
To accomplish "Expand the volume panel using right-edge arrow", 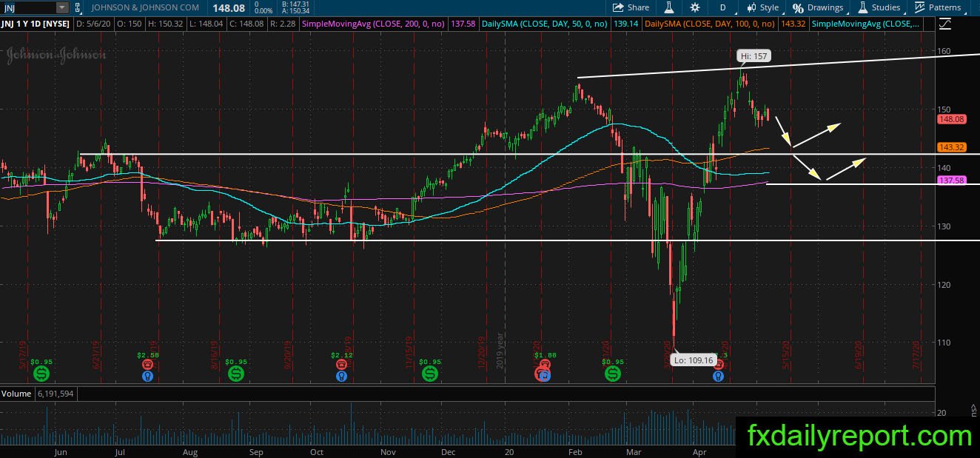I will tap(973, 408).
